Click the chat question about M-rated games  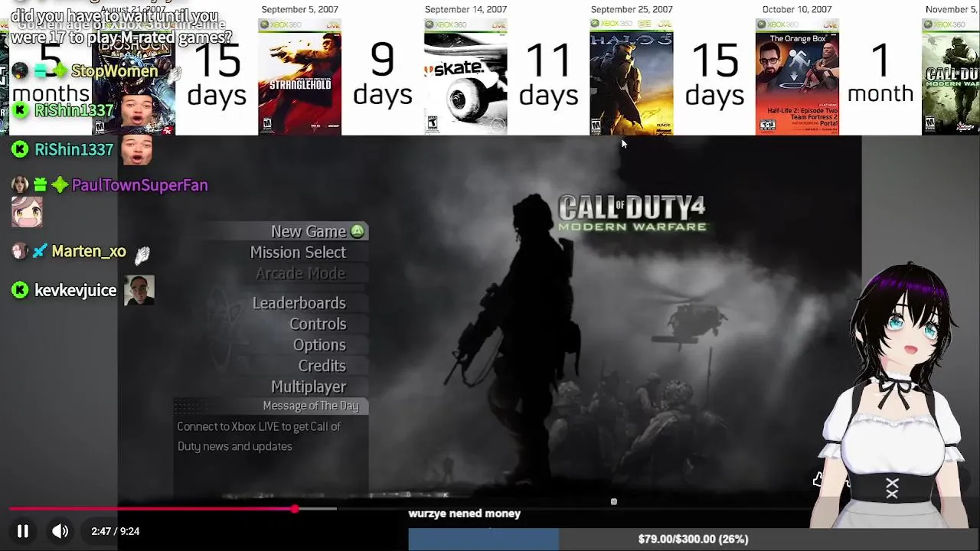tap(121, 27)
